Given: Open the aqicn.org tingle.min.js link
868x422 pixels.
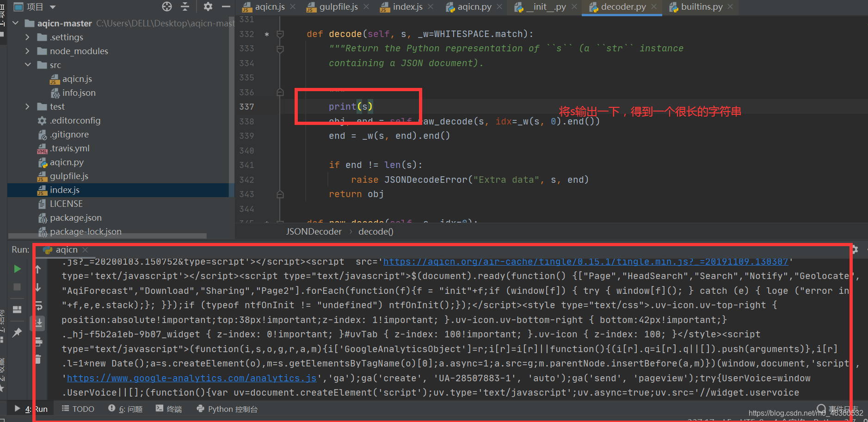Looking at the screenshot, I should pos(585,261).
